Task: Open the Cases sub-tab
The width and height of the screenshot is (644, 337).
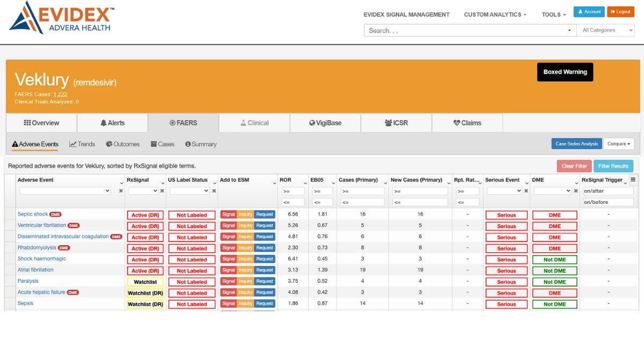Action: coord(163,144)
